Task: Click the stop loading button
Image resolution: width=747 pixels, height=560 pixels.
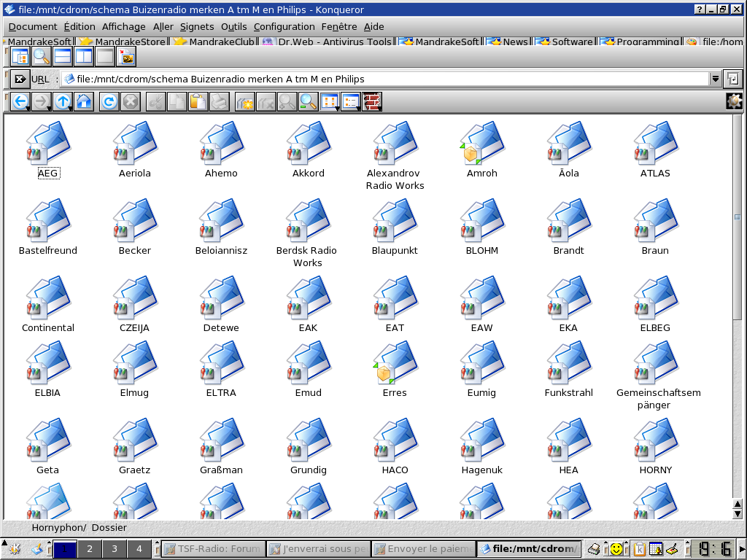Action: coord(130,101)
